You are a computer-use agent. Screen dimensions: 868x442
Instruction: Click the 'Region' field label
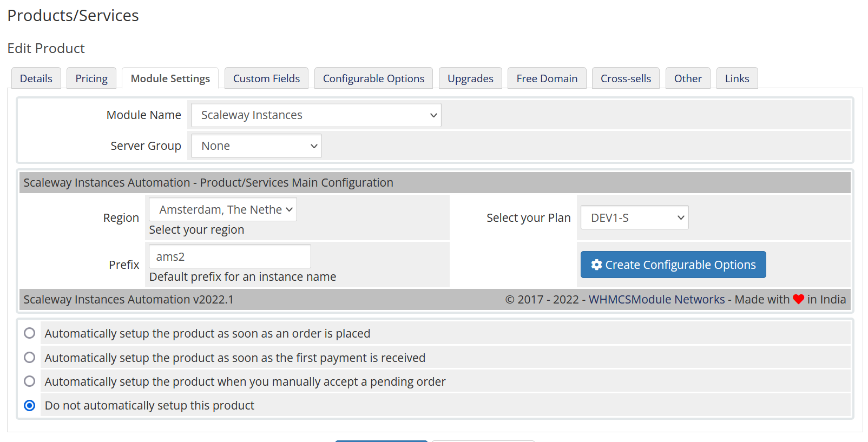tap(121, 217)
